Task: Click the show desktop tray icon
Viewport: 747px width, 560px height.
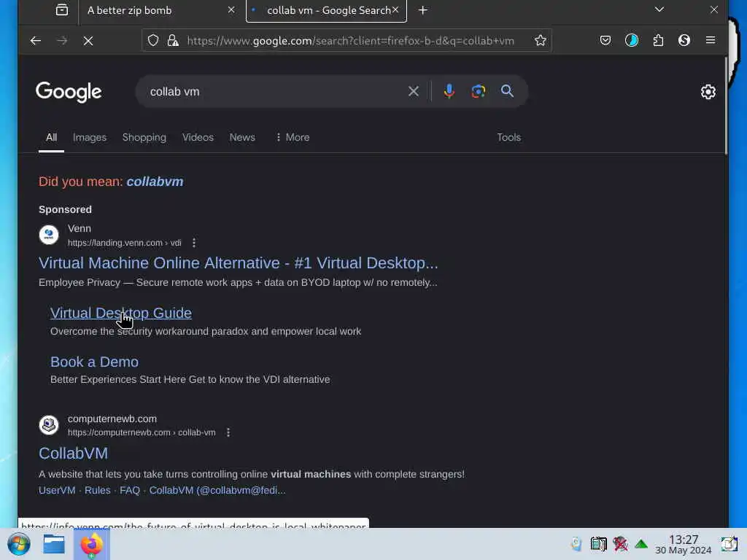Action: 729,544
